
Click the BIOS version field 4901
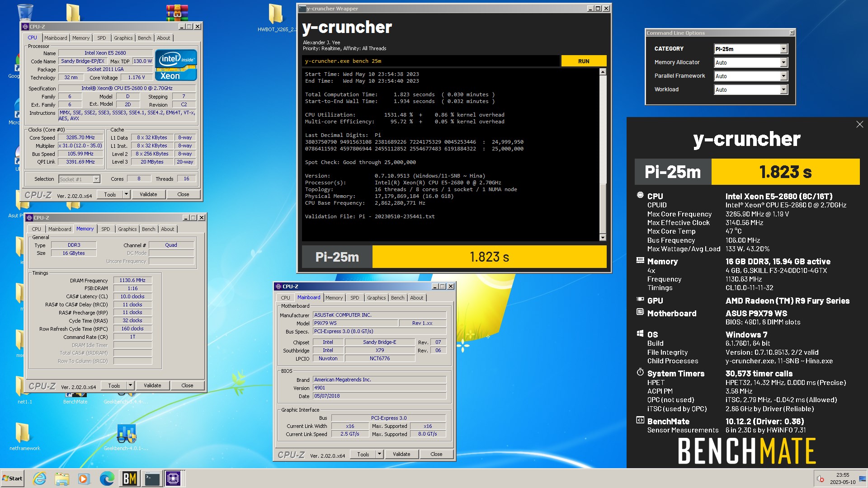tap(379, 388)
